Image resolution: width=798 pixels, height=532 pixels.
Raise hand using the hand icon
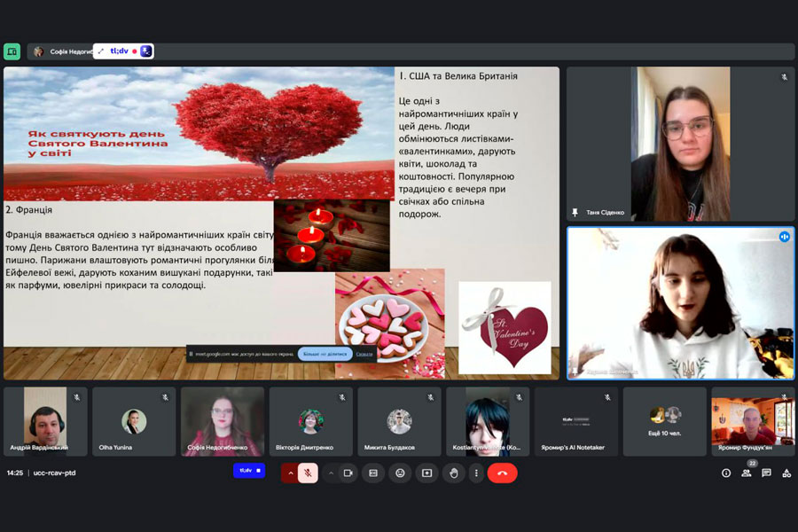click(453, 473)
